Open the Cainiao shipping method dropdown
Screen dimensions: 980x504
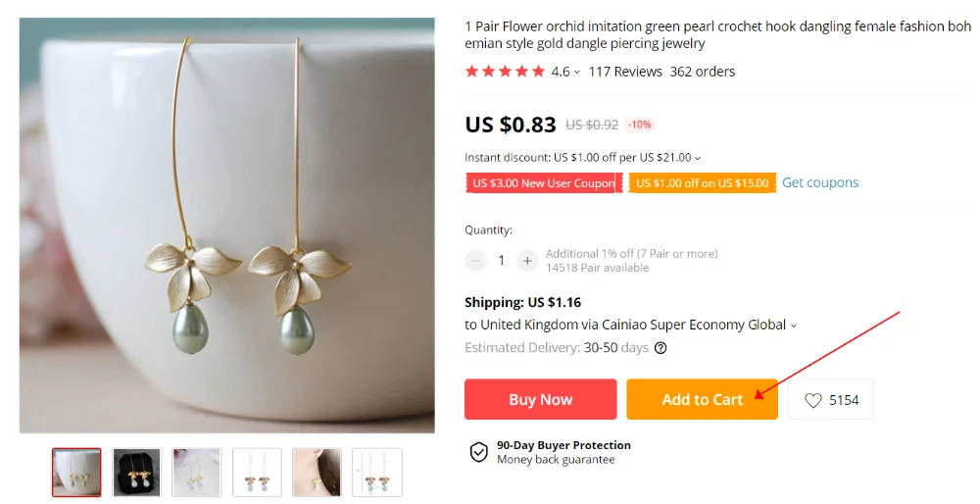click(x=794, y=326)
